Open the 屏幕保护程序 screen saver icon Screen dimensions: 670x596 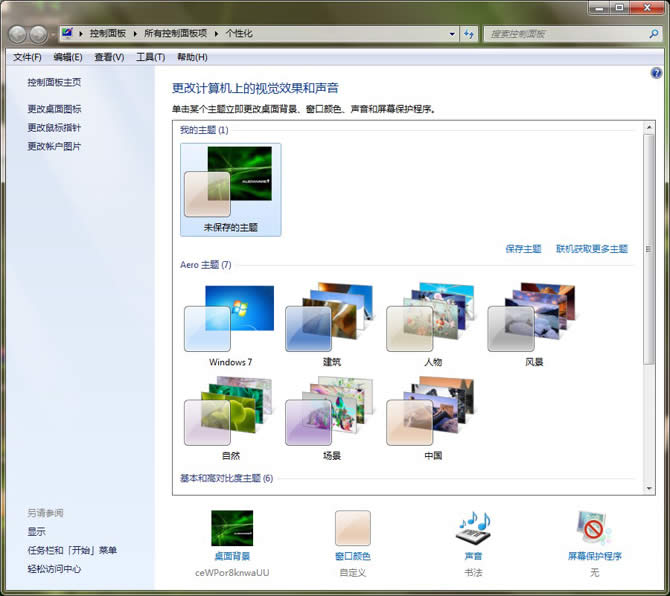coord(594,529)
